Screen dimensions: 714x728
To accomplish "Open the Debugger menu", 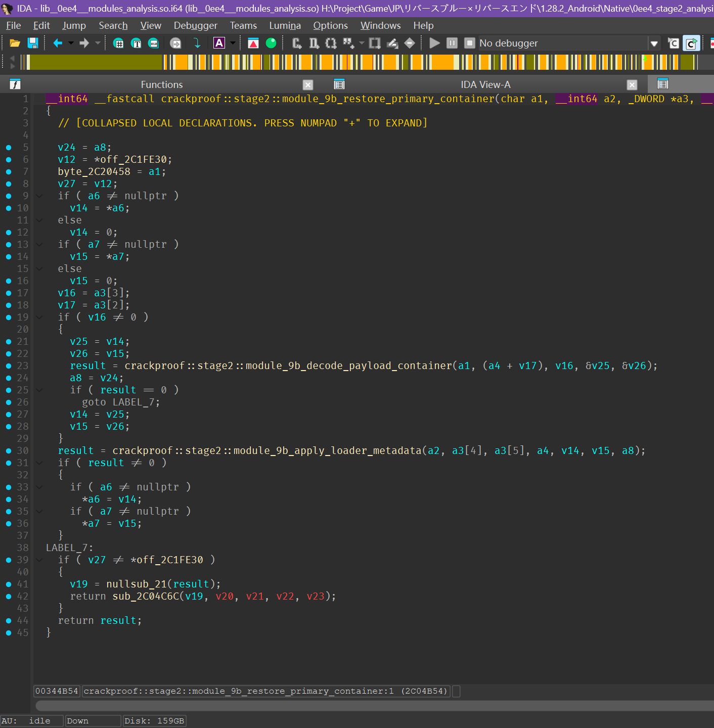I will (196, 25).
